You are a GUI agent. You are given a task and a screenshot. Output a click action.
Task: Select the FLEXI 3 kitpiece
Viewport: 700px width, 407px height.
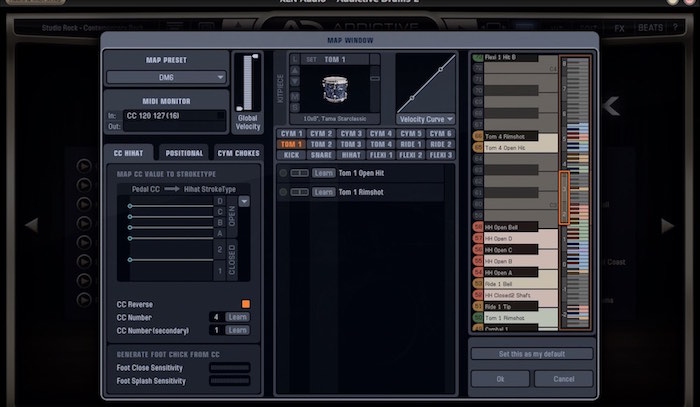point(440,155)
